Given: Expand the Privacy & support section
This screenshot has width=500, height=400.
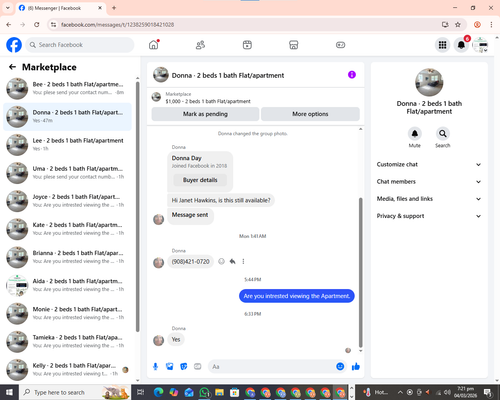Looking at the screenshot, I should (x=429, y=216).
